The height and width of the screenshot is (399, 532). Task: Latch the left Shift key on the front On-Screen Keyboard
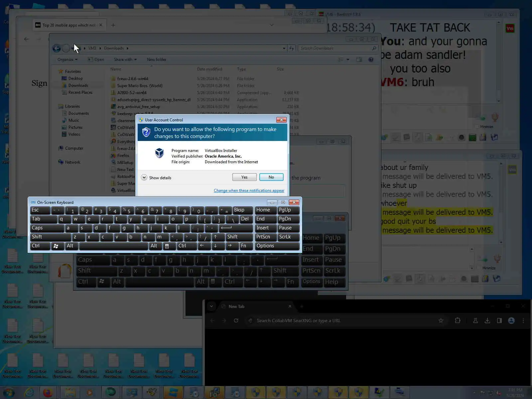51,237
